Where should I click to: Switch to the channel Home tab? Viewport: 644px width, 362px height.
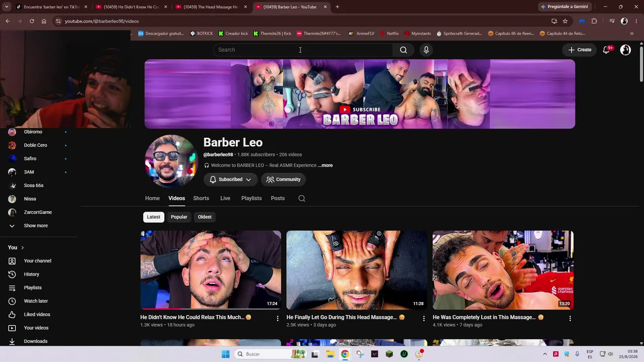(x=152, y=198)
